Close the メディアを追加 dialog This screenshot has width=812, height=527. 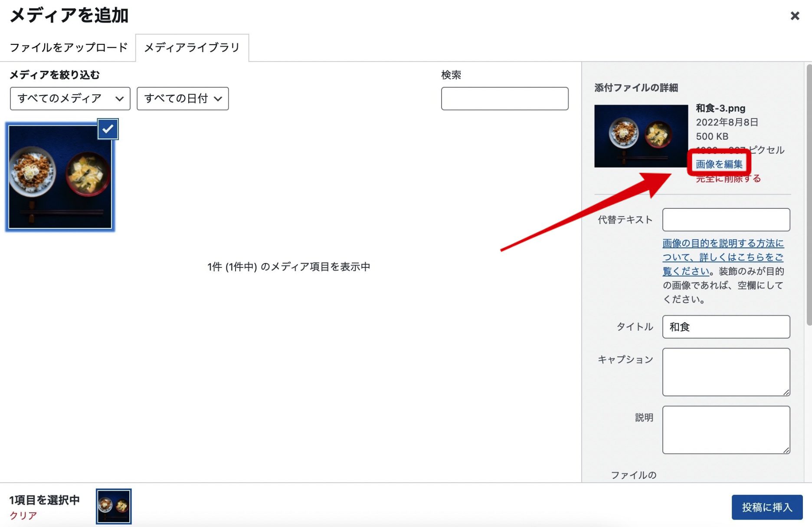click(795, 16)
